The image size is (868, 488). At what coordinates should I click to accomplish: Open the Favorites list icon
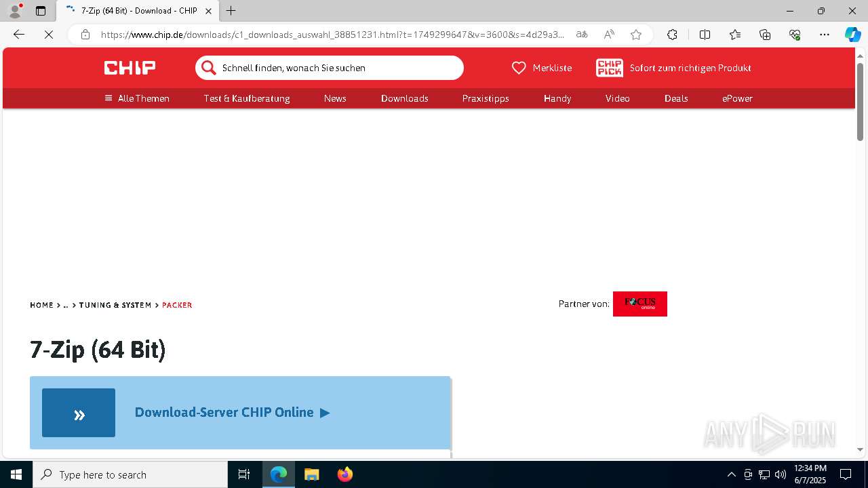pyautogui.click(x=735, y=35)
